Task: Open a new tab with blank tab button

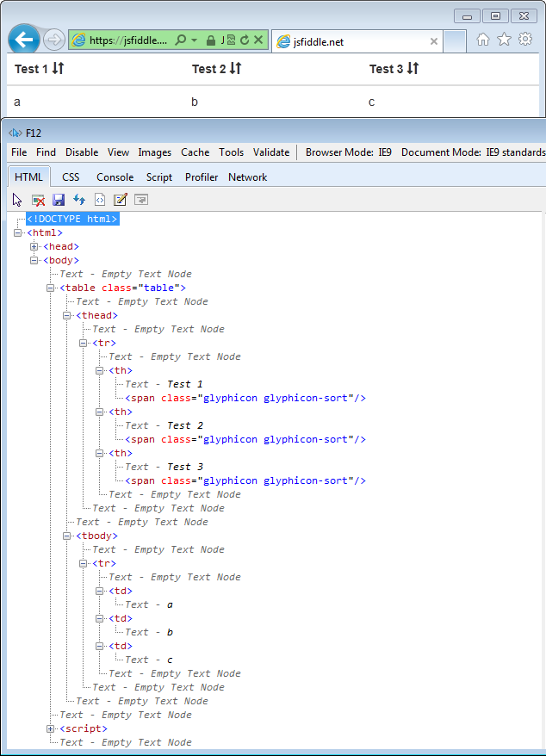Action: [455, 41]
